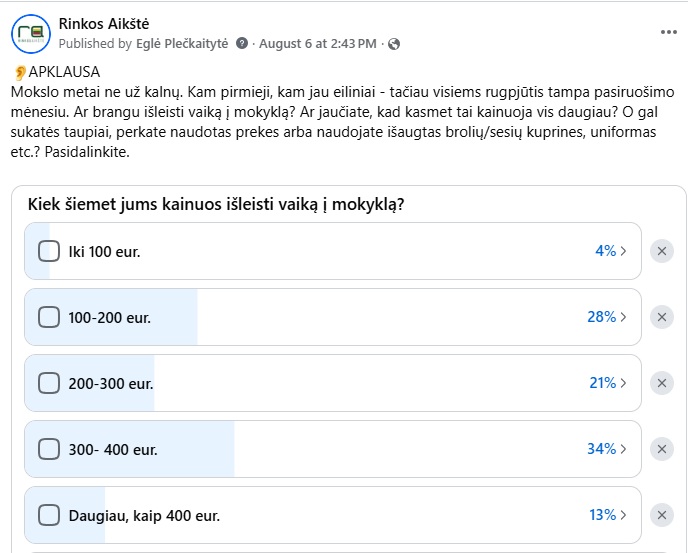
Task: Open the three-dot post options menu
Action: coord(668,32)
